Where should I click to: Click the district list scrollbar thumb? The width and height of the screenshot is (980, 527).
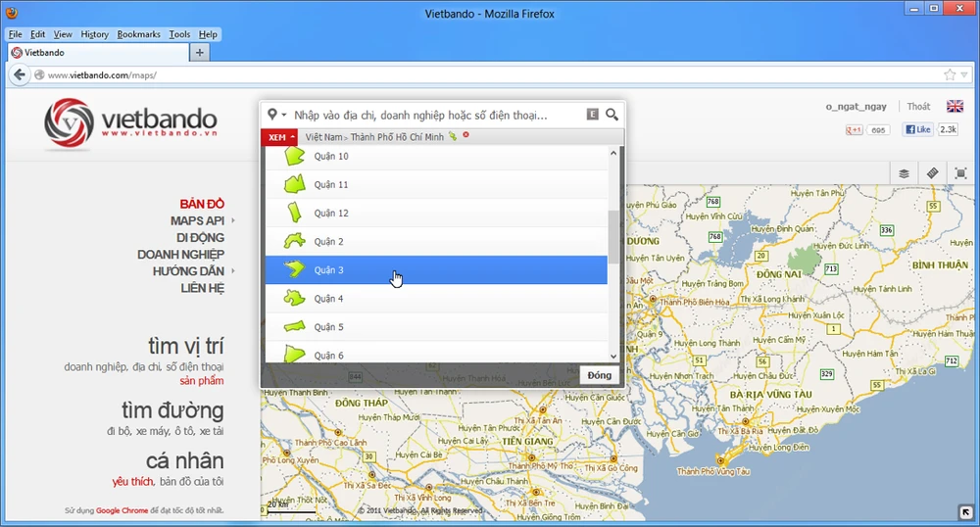pyautogui.click(x=613, y=235)
